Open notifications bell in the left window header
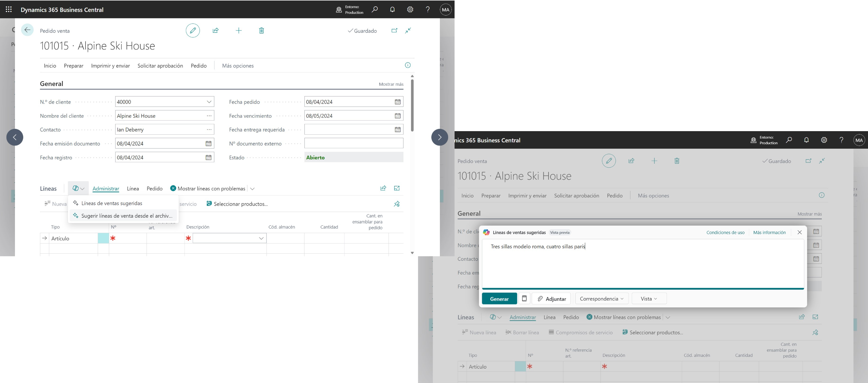 (x=392, y=9)
